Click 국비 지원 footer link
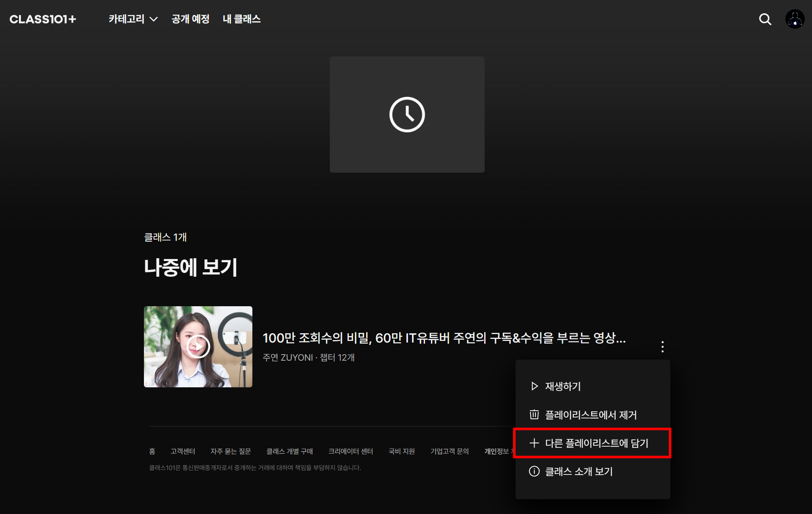The width and height of the screenshot is (812, 514). click(x=402, y=451)
